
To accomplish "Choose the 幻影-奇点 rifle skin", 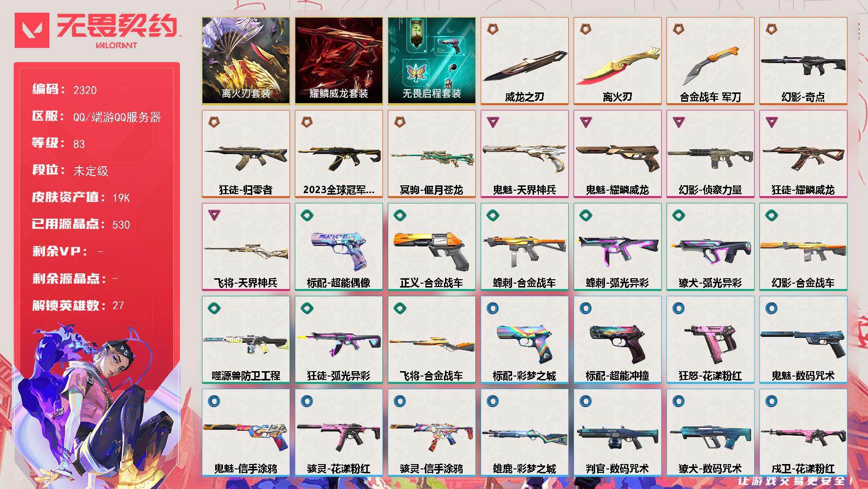I will click(803, 61).
